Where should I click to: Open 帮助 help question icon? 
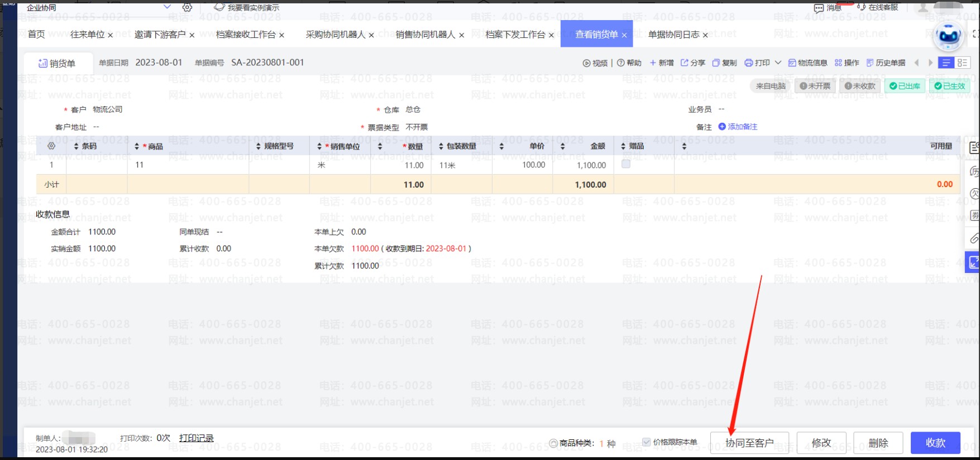[x=621, y=63]
